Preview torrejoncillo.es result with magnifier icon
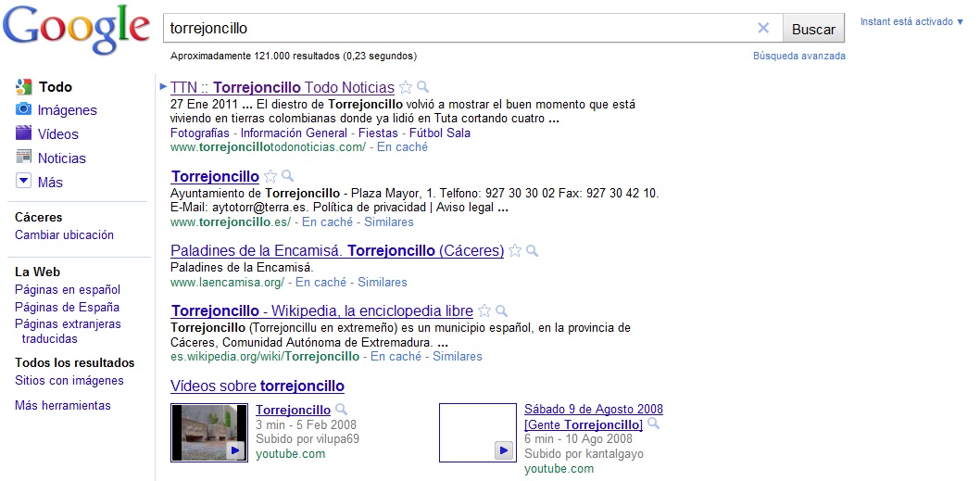Image resolution: width=980 pixels, height=481 pixels. tap(287, 175)
